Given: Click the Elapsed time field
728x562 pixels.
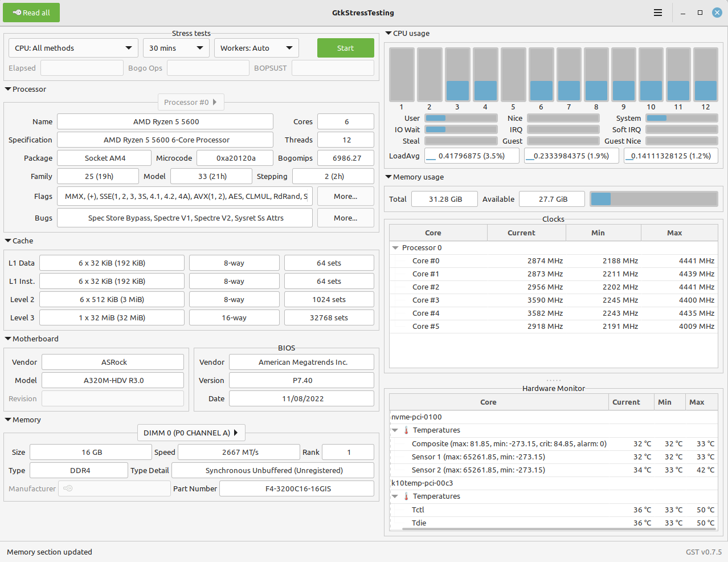Looking at the screenshot, I should (82, 68).
